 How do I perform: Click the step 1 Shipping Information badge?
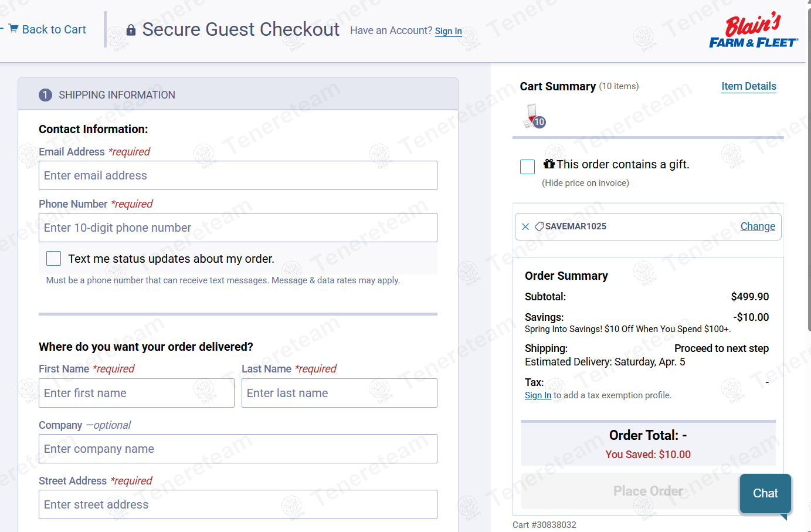point(45,95)
